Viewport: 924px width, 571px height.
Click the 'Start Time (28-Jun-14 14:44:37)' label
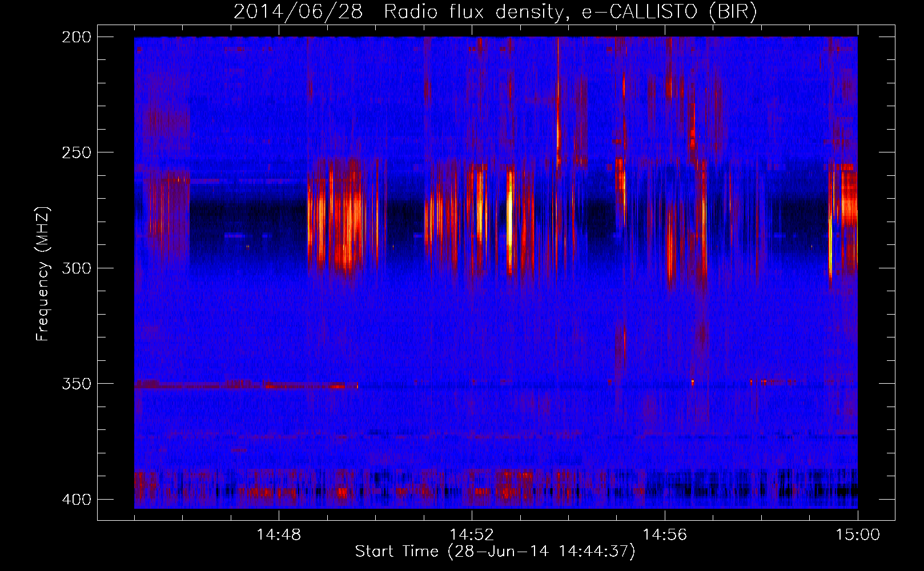(x=495, y=552)
